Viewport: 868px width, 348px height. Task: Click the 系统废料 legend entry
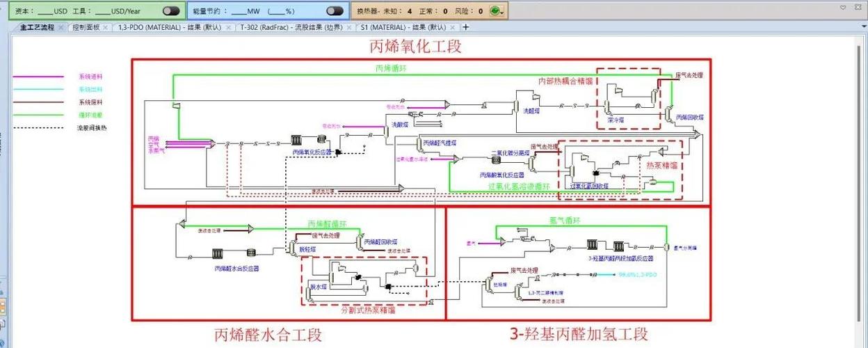[x=90, y=102]
